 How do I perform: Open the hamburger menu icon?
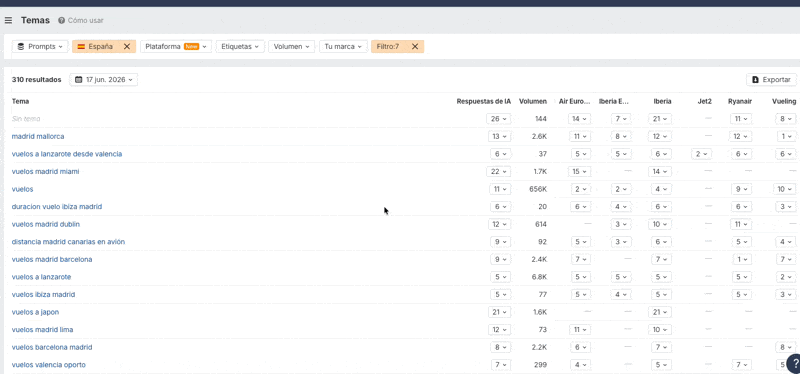coord(8,20)
